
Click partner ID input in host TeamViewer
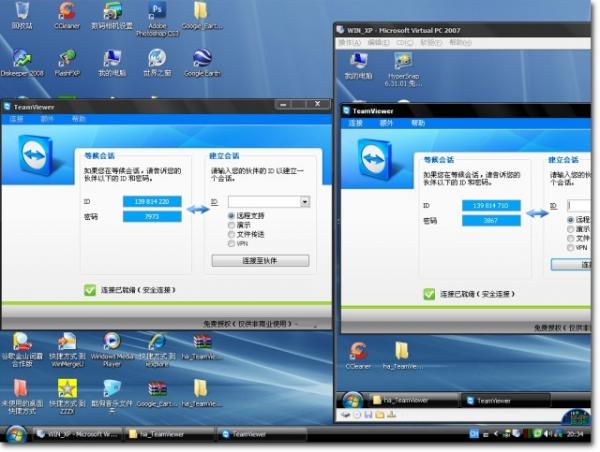pyautogui.click(x=264, y=202)
